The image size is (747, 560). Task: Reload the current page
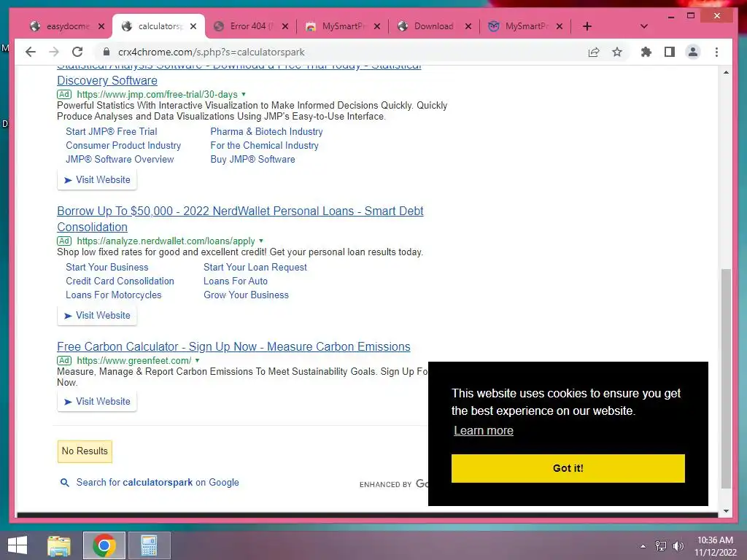pos(77,52)
